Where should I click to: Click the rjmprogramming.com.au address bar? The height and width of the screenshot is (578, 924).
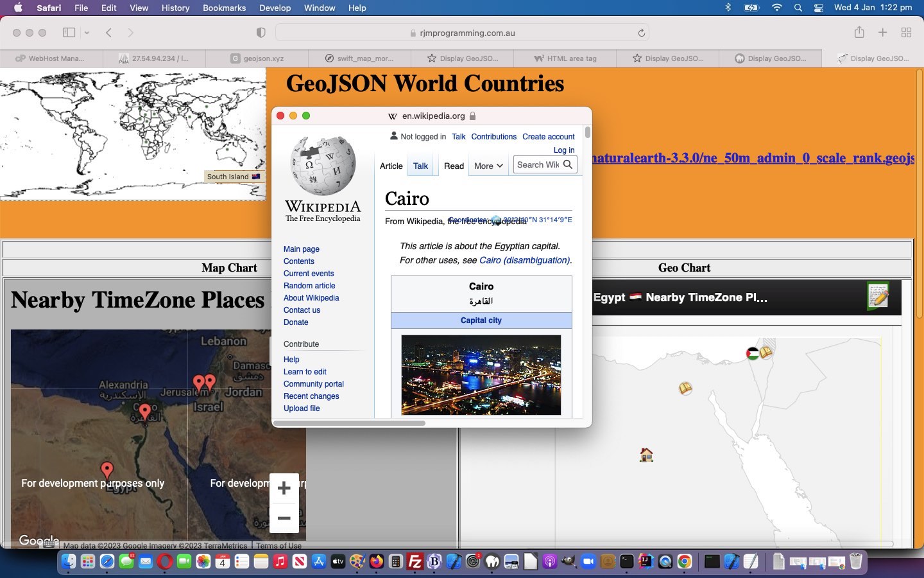[x=462, y=33]
